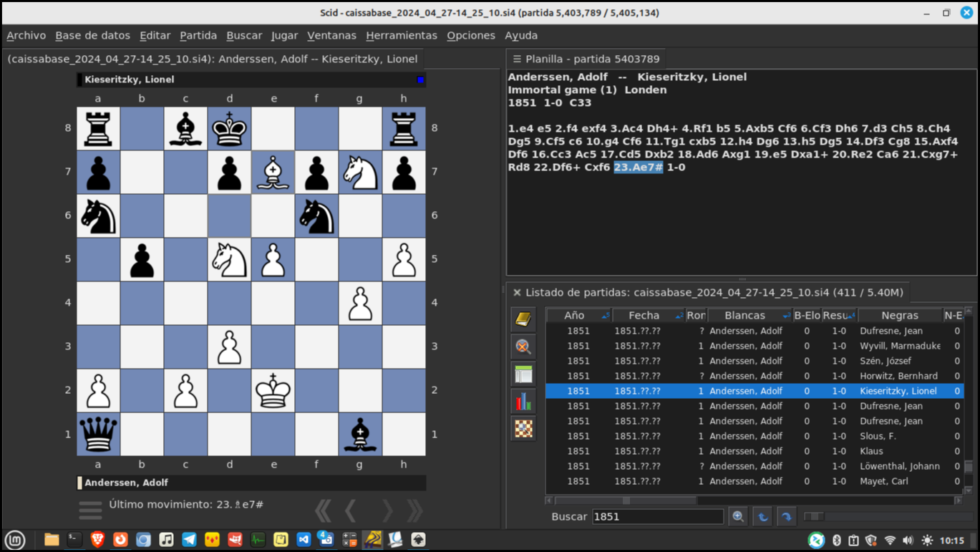Click the magnifier filter button beside Buscar
This screenshot has width=980, height=552.
click(x=738, y=516)
